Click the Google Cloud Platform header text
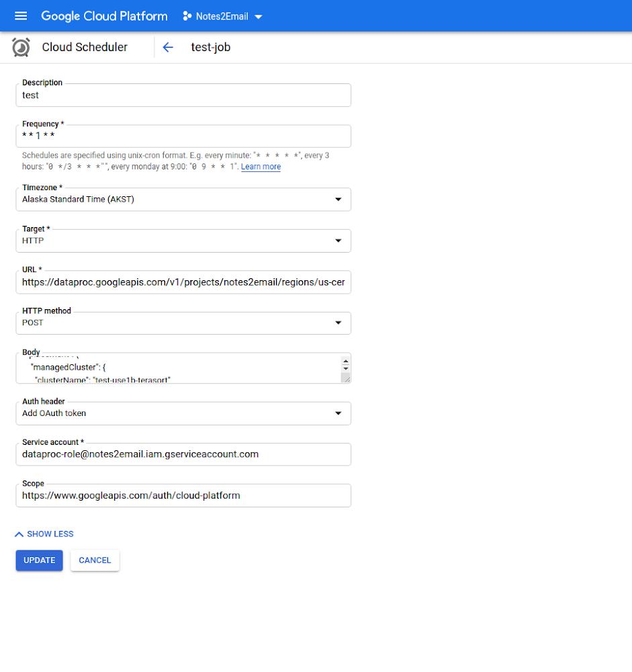This screenshot has width=632, height=672. [x=104, y=16]
